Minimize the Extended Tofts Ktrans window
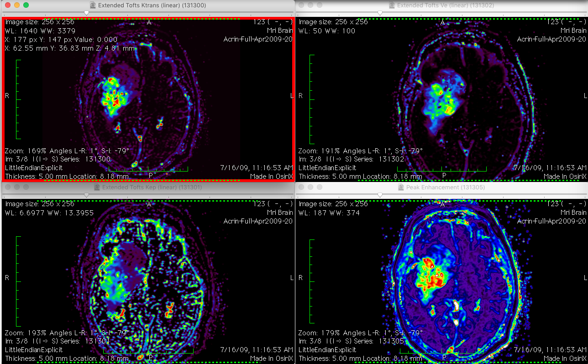The height and width of the screenshot is (364, 588). pos(16,5)
